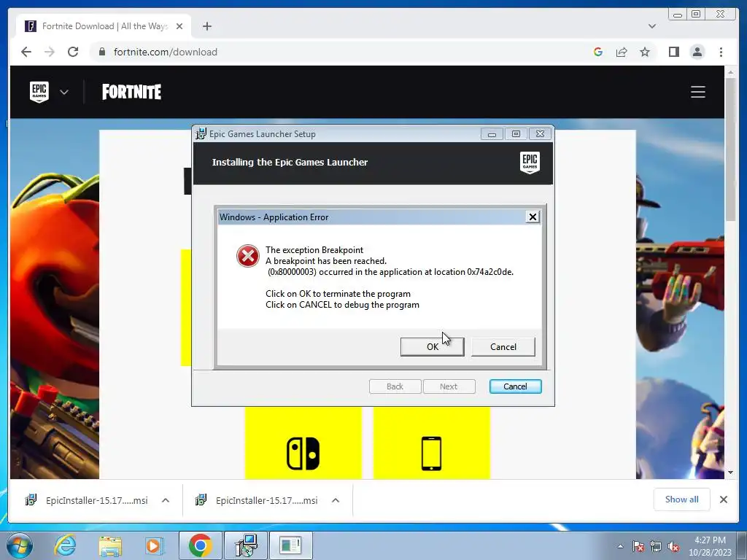Screen dimensions: 747x560
Task: Open the second EpicInstaller-15.17 msi download
Action: 258,500
